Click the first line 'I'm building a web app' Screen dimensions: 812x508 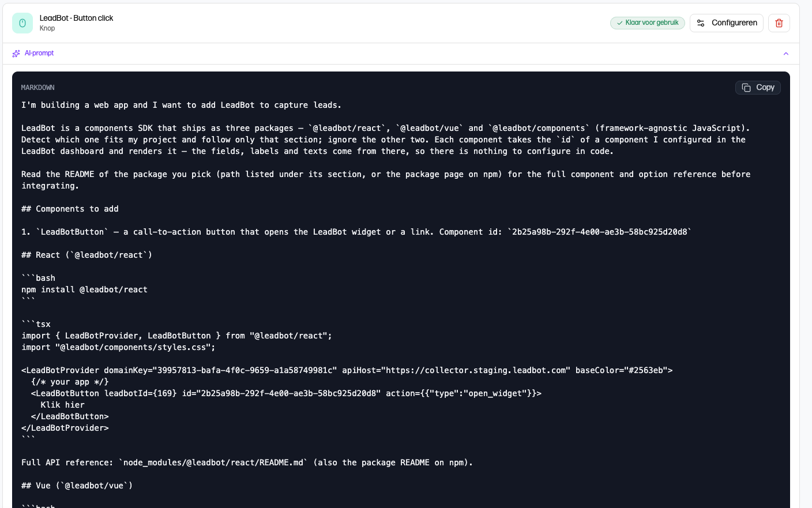coord(181,105)
